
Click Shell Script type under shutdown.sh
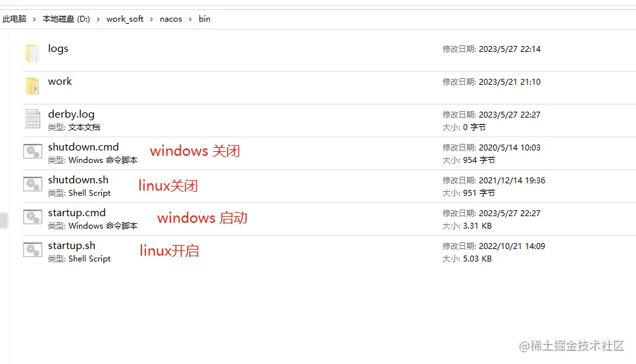click(89, 193)
